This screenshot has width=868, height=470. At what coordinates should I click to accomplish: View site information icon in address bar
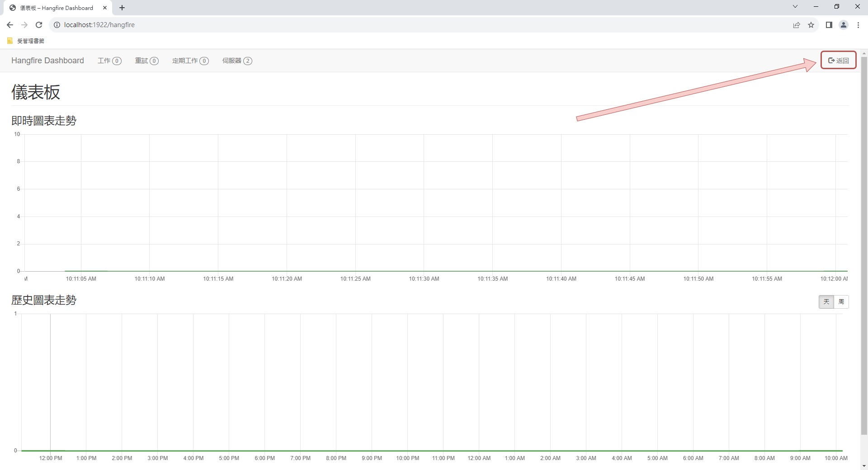[57, 25]
